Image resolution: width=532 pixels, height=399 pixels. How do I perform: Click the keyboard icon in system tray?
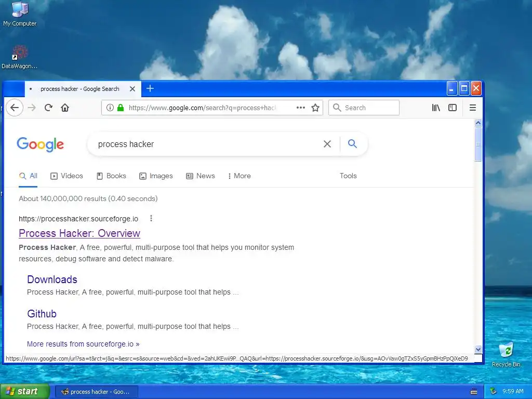pyautogui.click(x=474, y=392)
